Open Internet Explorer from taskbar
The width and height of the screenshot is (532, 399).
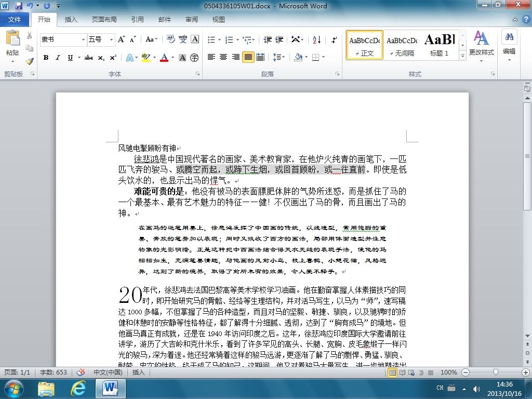[x=78, y=388]
